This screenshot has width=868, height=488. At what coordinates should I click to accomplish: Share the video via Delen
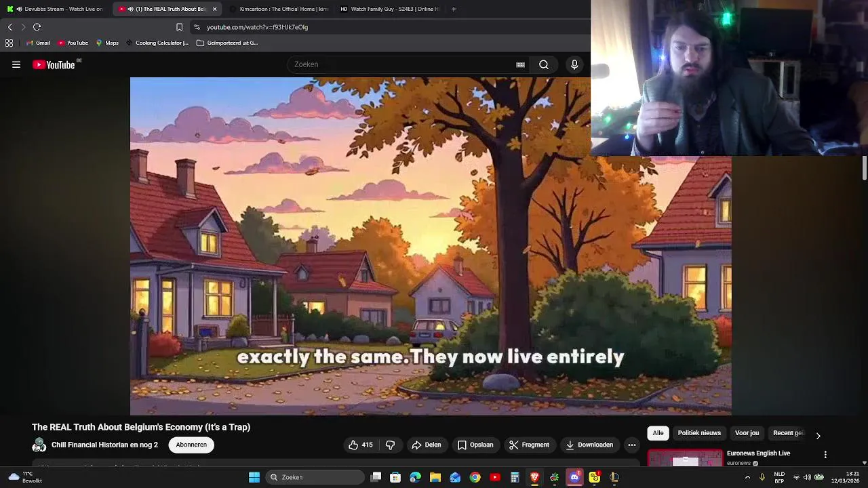point(426,445)
